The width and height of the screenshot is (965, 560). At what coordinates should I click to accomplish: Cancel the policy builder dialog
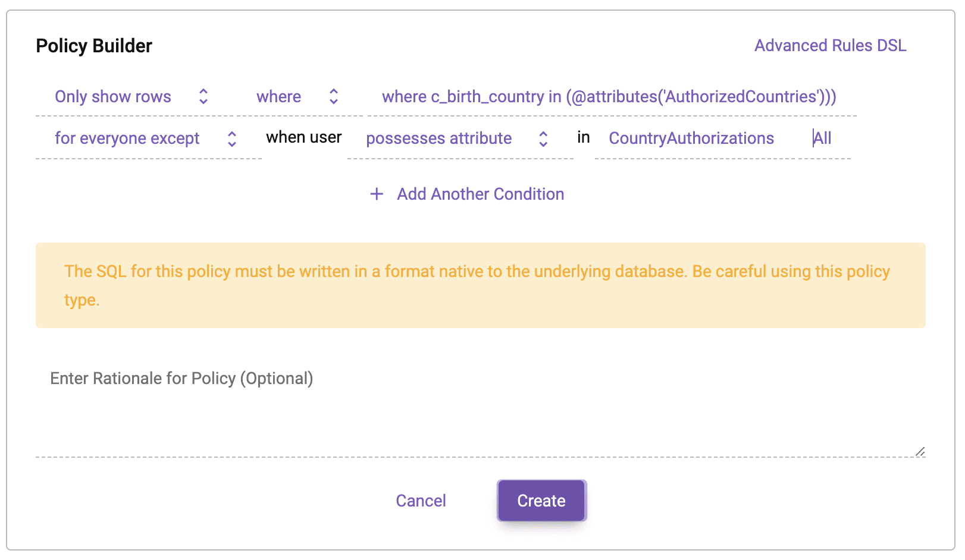click(x=421, y=501)
